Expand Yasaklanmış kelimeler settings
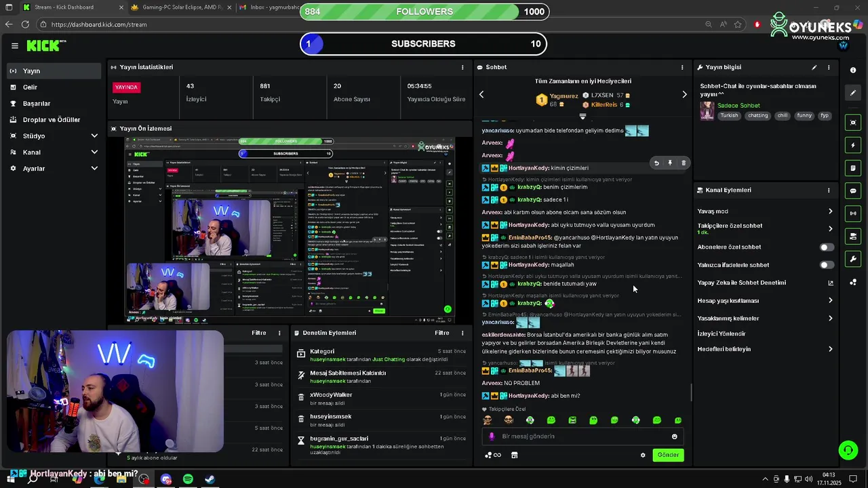868x488 pixels. (766, 318)
